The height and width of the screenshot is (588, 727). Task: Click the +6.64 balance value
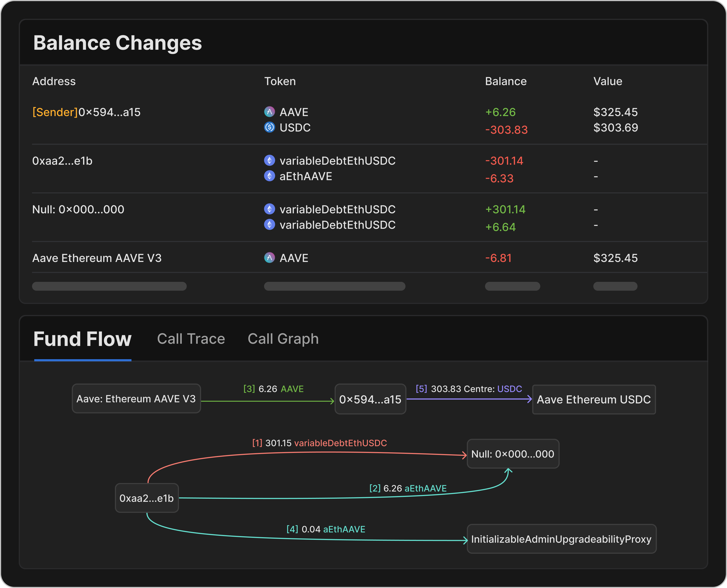coord(501,227)
